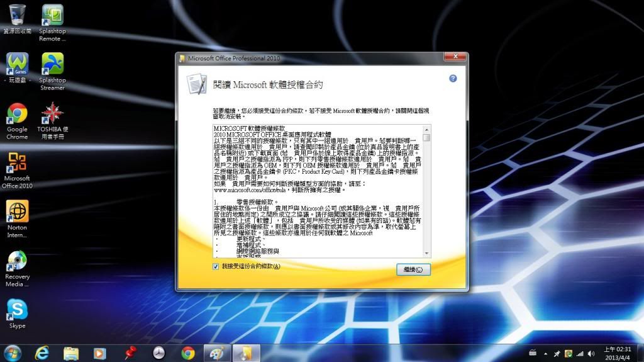Click the Norton tray icon

[569, 353]
